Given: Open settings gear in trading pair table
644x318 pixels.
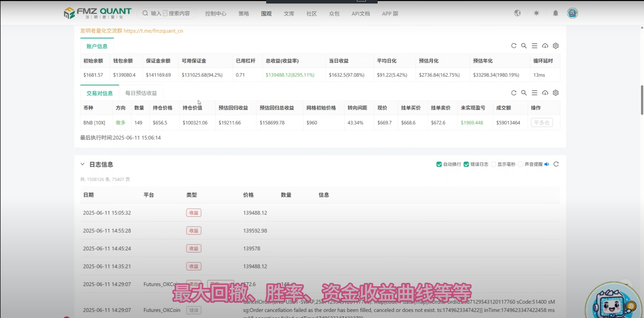Looking at the screenshot, I should pos(555,93).
